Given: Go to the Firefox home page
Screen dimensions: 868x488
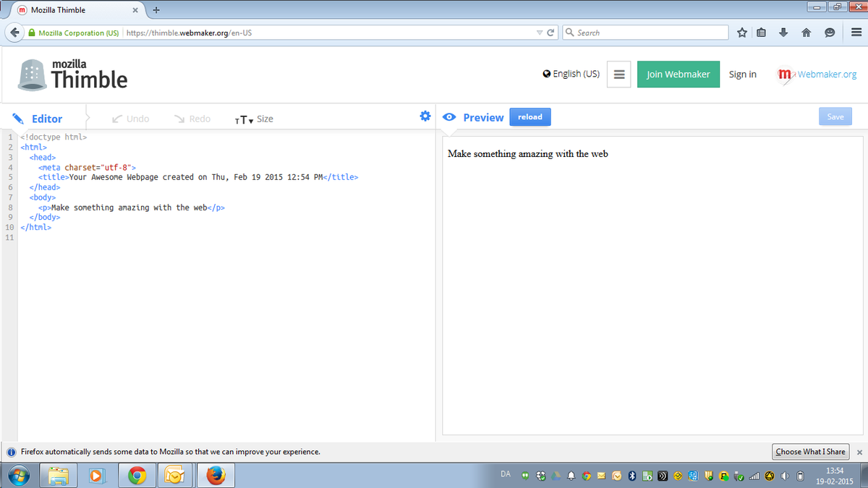Looking at the screenshot, I should (x=807, y=33).
